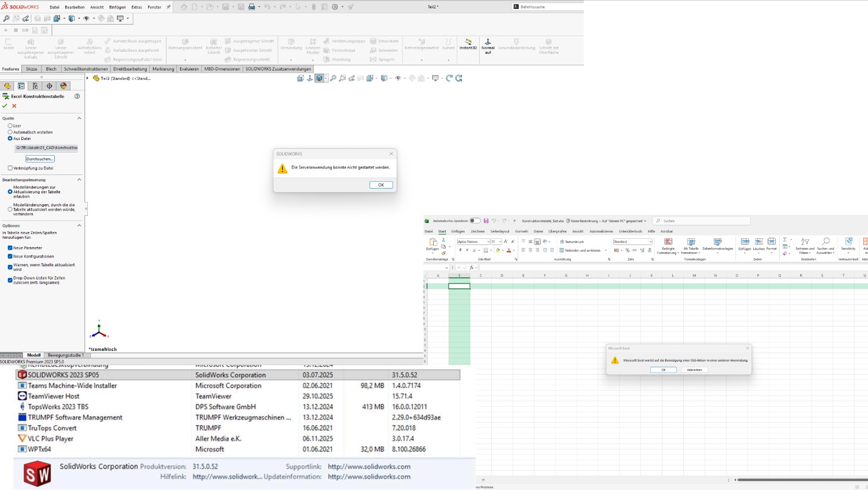Toggle Excel 'Automatisches Speichern' switch
868x490 pixels.
474,221
